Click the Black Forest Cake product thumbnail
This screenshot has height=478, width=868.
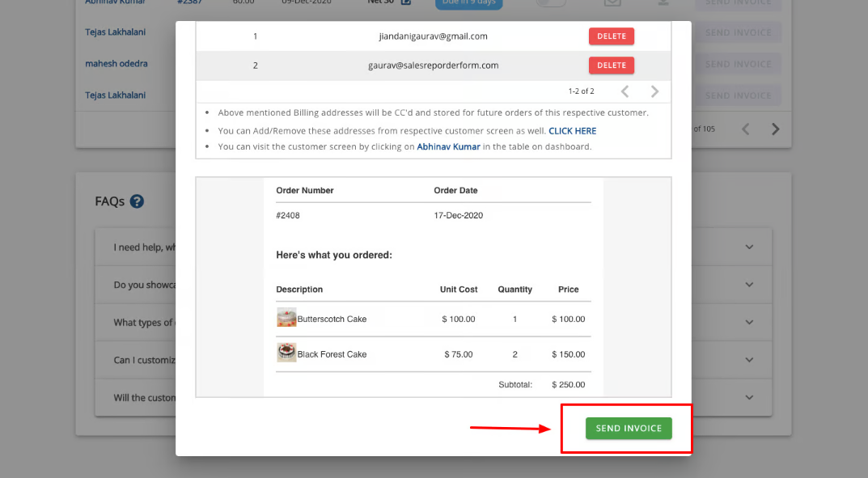click(286, 353)
